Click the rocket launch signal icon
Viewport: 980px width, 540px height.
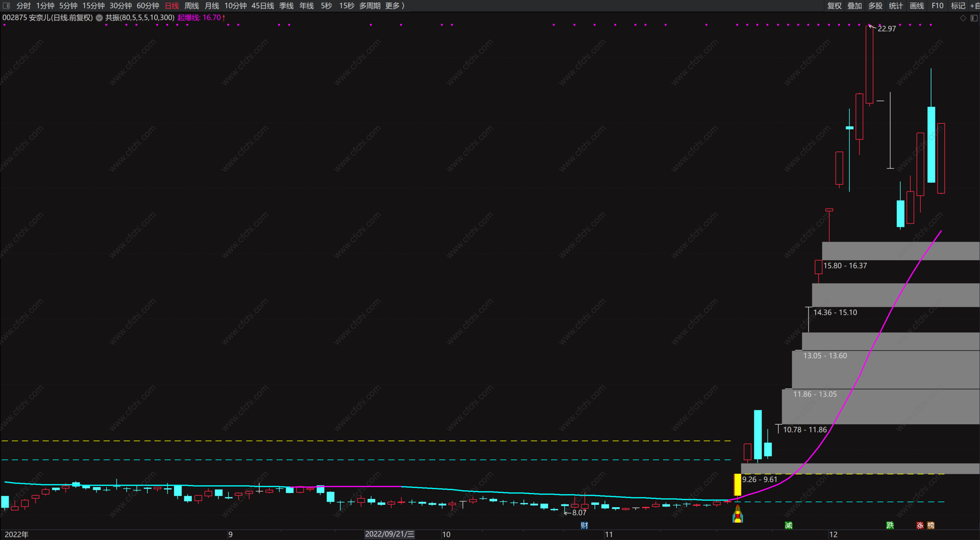pos(737,514)
